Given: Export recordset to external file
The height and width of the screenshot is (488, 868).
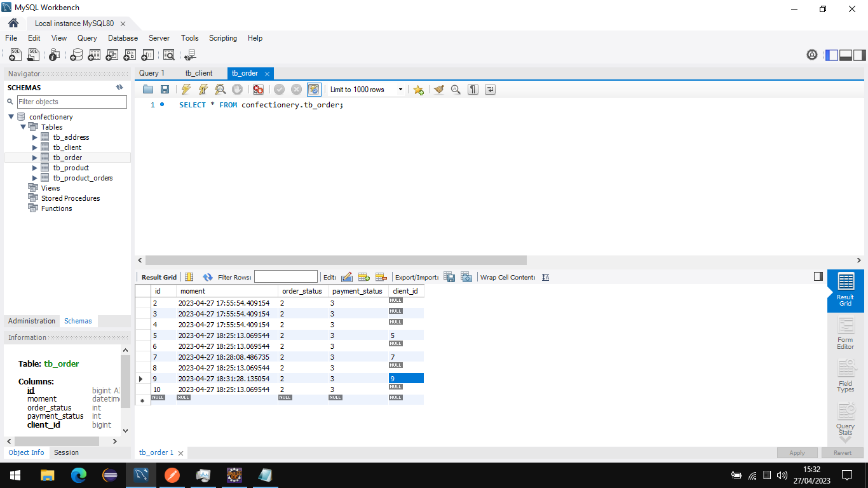Looking at the screenshot, I should (449, 277).
